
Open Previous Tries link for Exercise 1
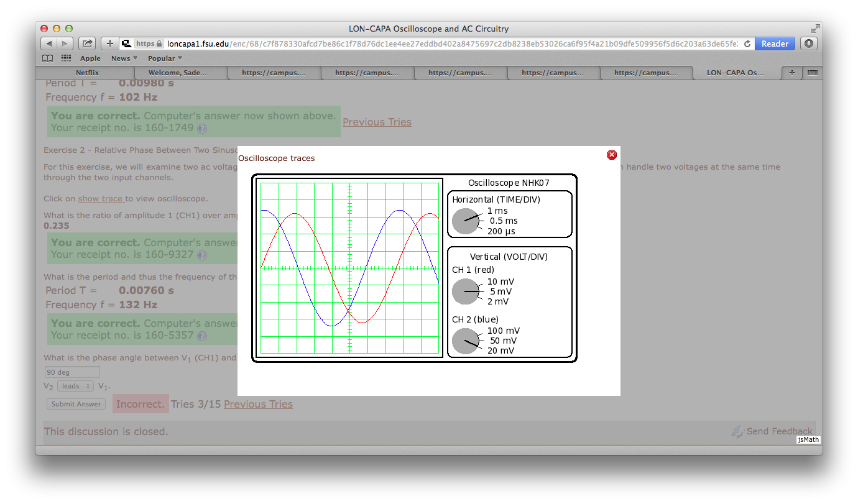[x=377, y=122]
